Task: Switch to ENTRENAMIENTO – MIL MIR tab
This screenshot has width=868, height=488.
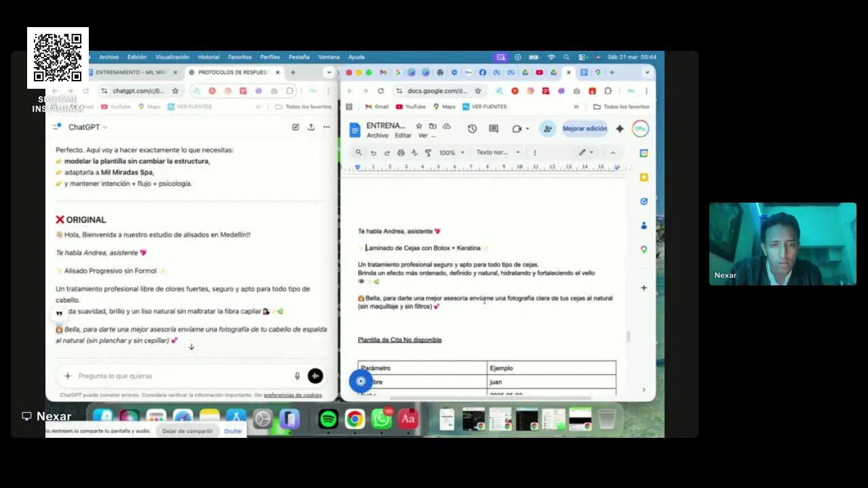Action: [x=132, y=72]
